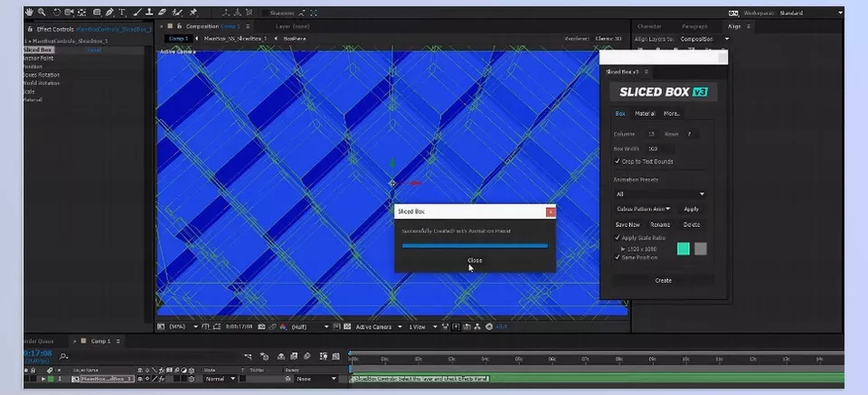Select the Eraser tool
868x395 pixels.
pos(162,12)
